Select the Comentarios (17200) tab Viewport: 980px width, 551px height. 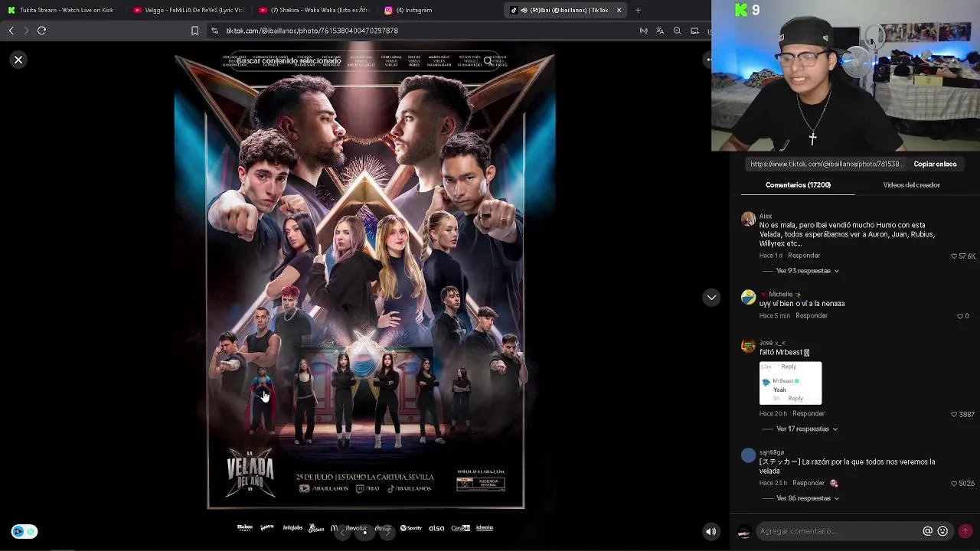coord(798,184)
